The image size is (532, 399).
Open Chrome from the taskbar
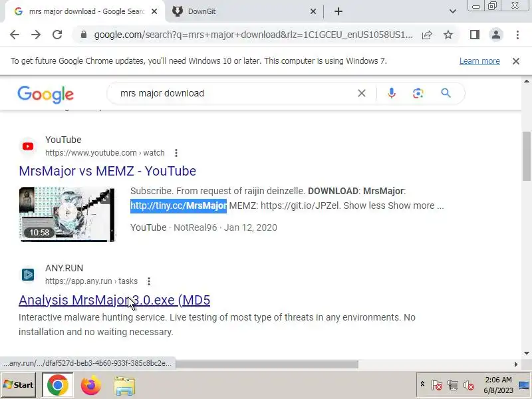tap(57, 385)
